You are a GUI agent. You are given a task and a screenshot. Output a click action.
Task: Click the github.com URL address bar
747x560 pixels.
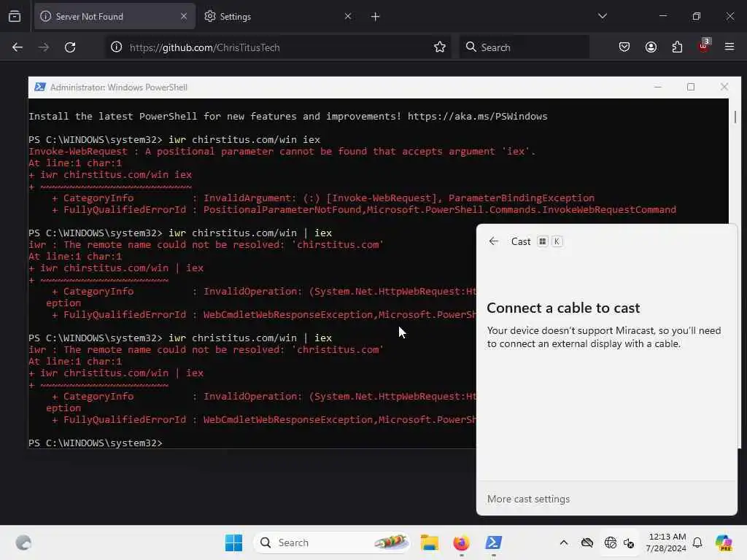pyautogui.click(x=279, y=47)
